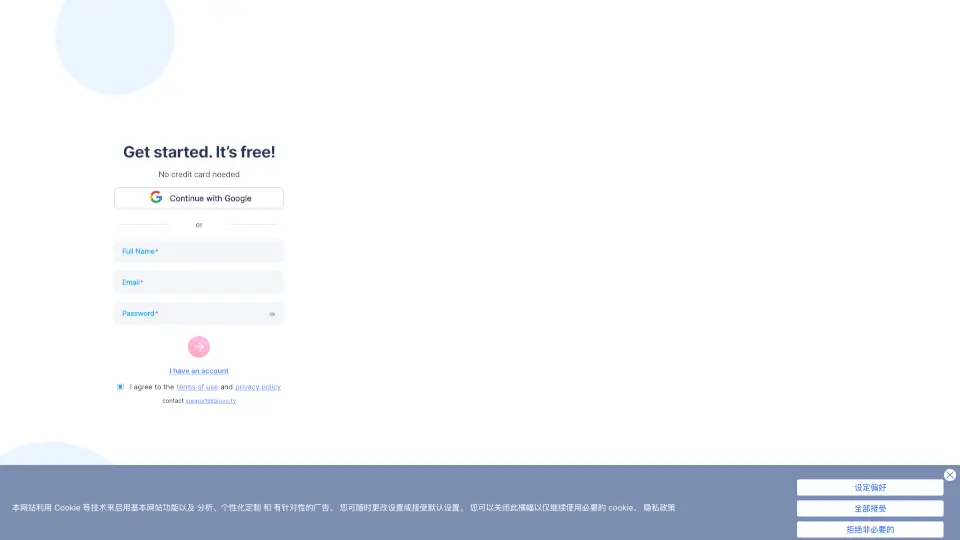Select the Password input field
Viewport: 960px width, 540px height.
click(190, 313)
